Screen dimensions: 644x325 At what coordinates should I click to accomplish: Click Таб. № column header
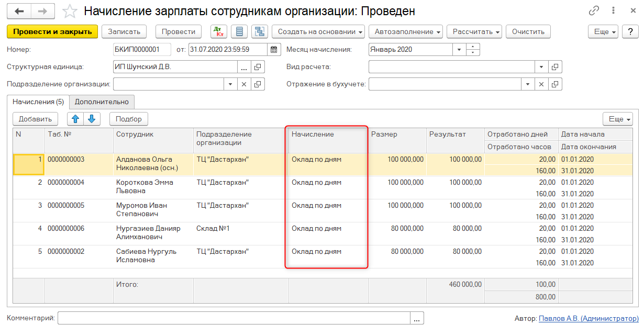pyautogui.click(x=79, y=140)
